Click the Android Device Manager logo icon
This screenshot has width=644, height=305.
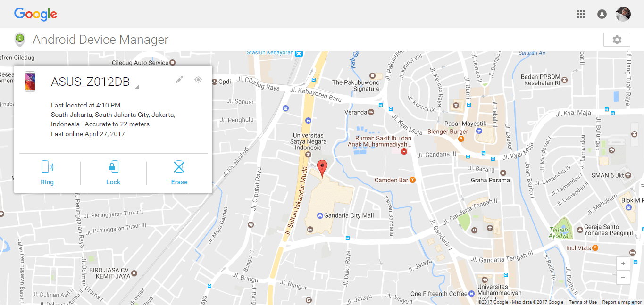(19, 40)
